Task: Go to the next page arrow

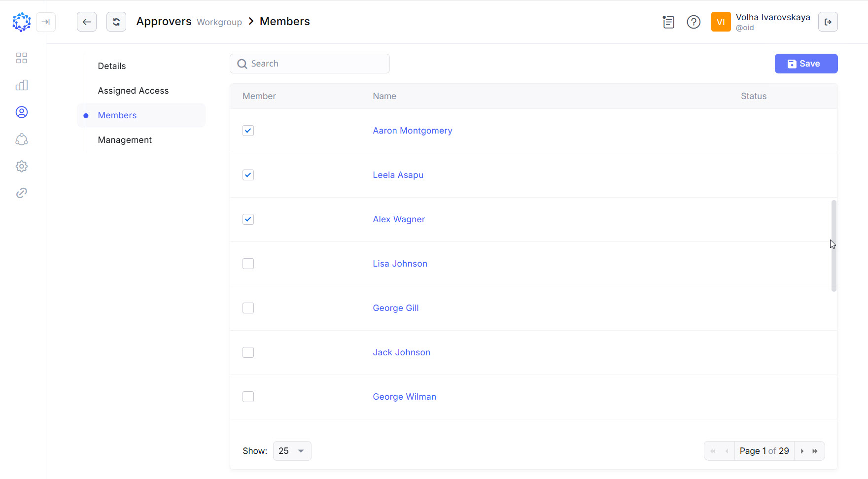Action: pyautogui.click(x=802, y=451)
